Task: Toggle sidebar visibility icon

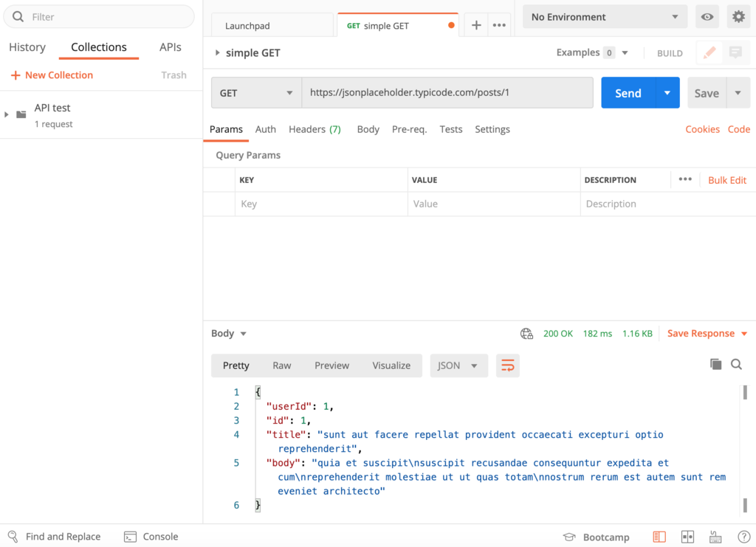Action: 659,537
